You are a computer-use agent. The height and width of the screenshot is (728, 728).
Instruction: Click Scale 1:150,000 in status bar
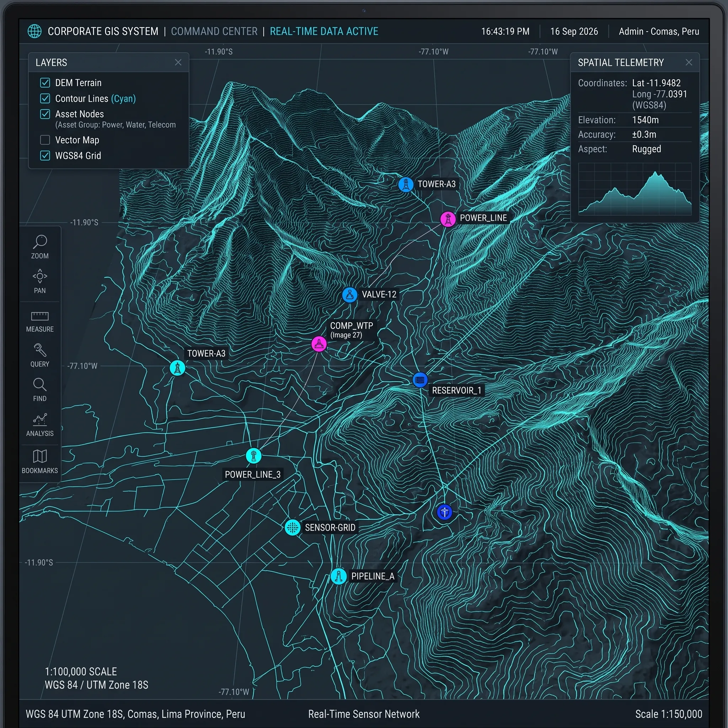(669, 714)
